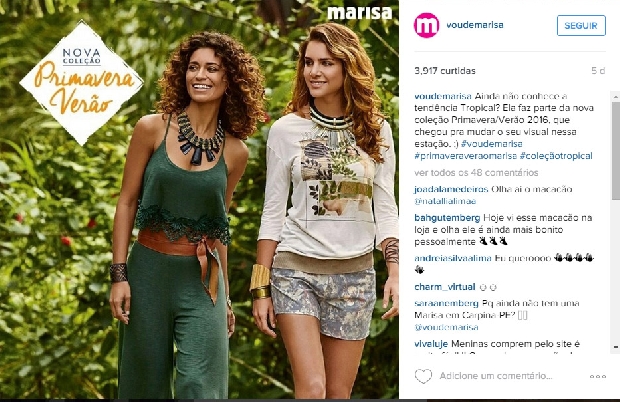The width and height of the screenshot is (620, 402).
Task: Open commenter charm_virtual profile
Action: (x=444, y=287)
